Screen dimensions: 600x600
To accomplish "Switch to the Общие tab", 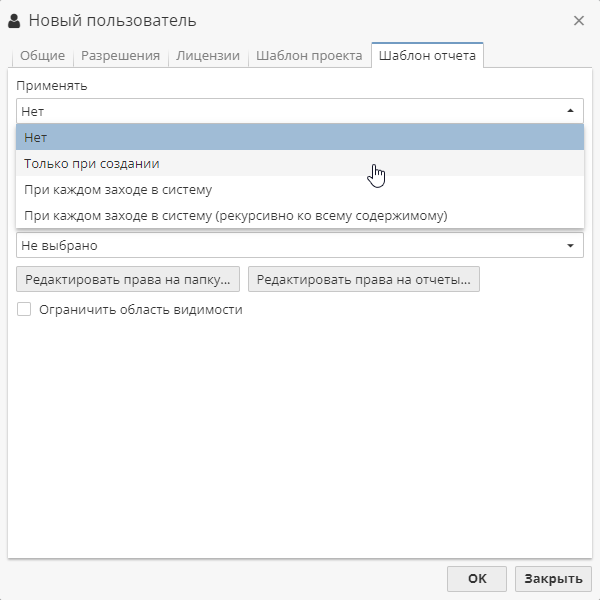I will pyautogui.click(x=42, y=56).
